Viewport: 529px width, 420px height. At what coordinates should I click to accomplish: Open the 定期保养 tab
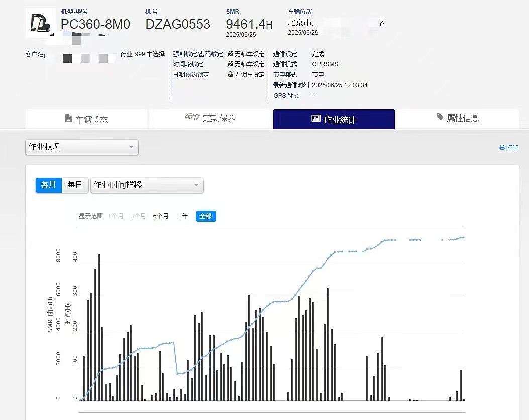click(210, 119)
